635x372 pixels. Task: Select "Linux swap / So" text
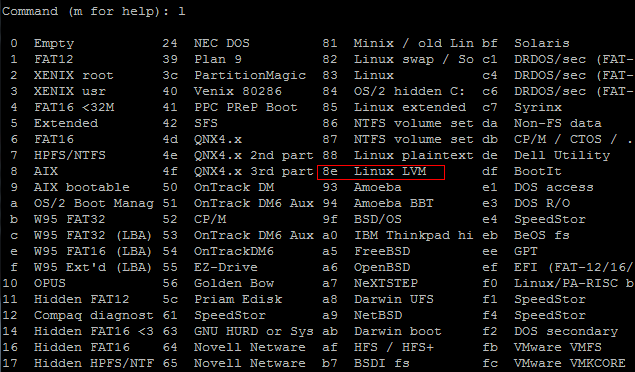[x=413, y=59]
